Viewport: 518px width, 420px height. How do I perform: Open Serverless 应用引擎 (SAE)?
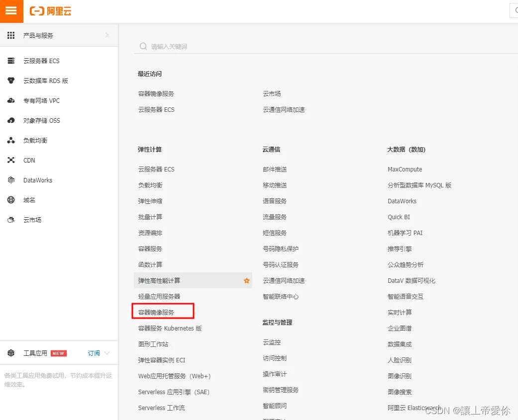click(174, 392)
